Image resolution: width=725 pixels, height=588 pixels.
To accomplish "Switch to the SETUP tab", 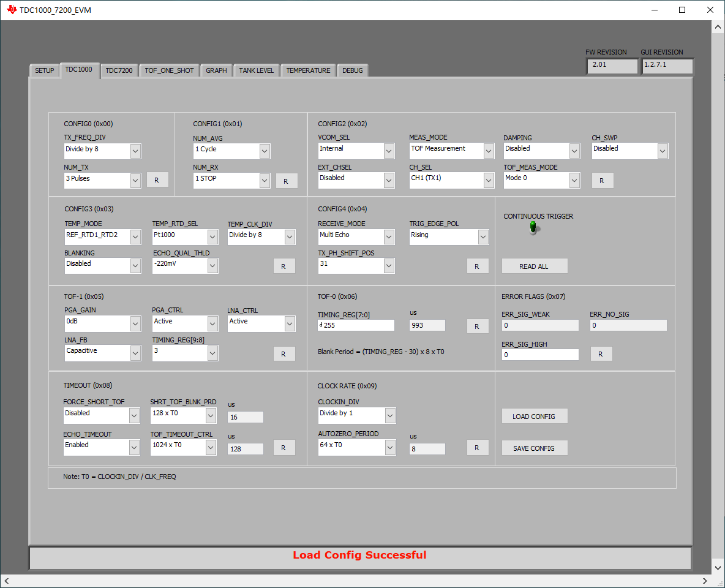I will pyautogui.click(x=44, y=70).
